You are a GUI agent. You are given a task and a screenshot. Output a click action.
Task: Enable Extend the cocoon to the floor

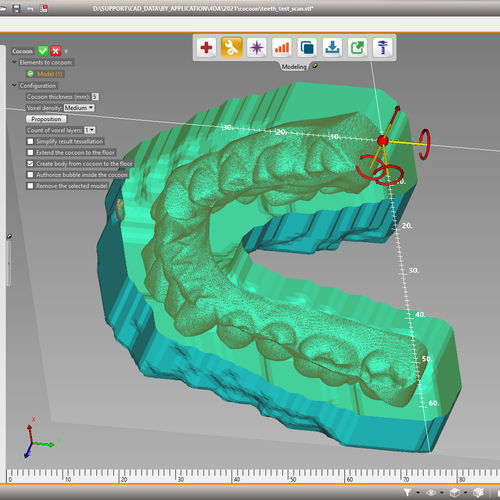30,152
